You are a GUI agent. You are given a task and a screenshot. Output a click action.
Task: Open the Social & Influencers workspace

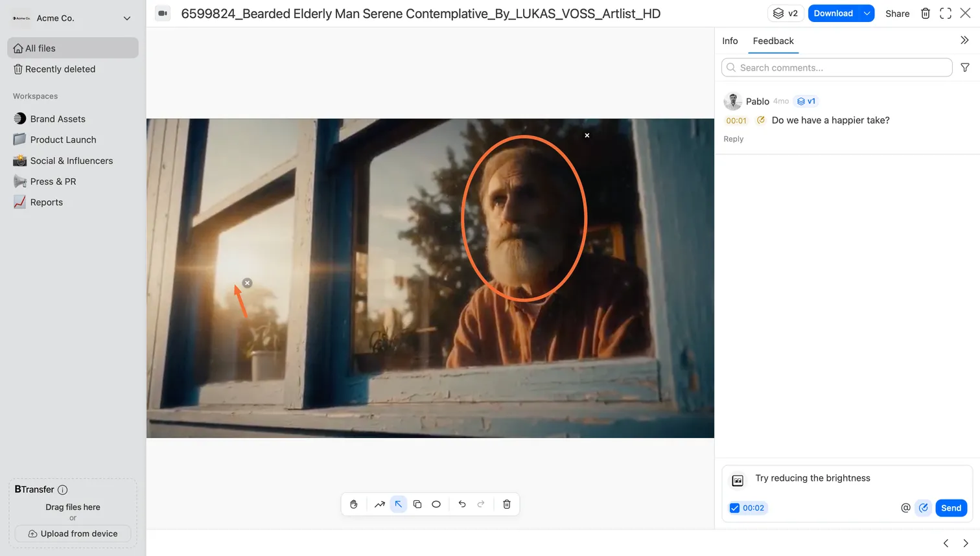pyautogui.click(x=73, y=161)
